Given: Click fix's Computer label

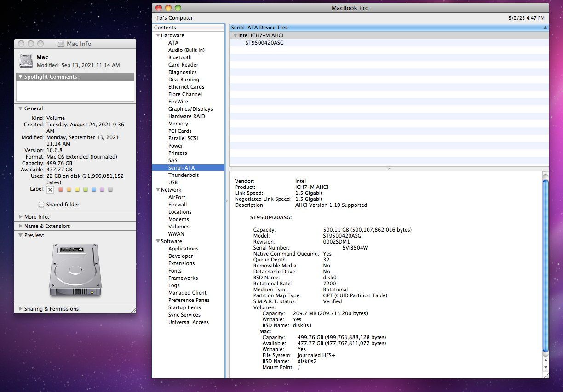Looking at the screenshot, I should (x=175, y=18).
